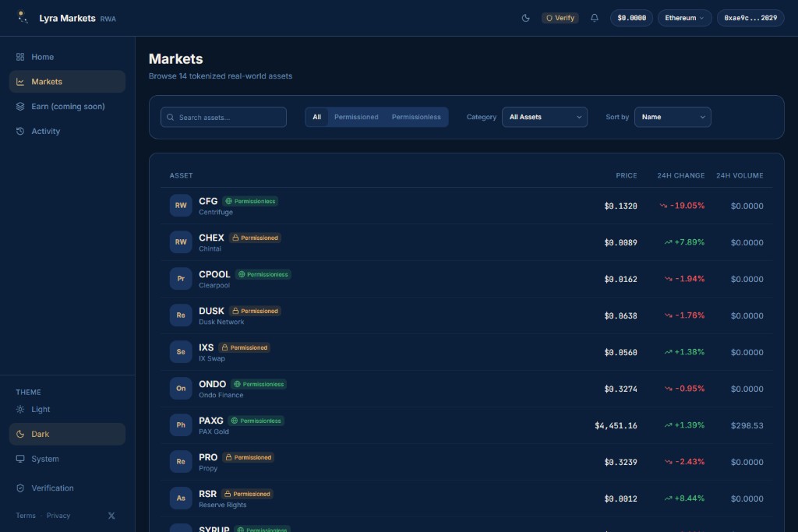
Task: Click the CPOOL asset avatar icon
Action: [x=181, y=279]
